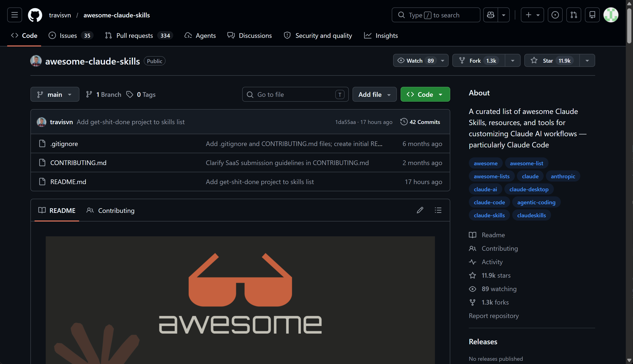The height and width of the screenshot is (364, 633).
Task: View the 1 Branch link
Action: tap(104, 94)
